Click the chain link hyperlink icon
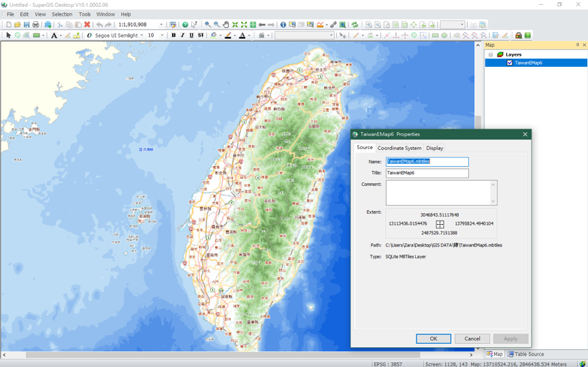Image resolution: width=588 pixels, height=367 pixels. 333,25
